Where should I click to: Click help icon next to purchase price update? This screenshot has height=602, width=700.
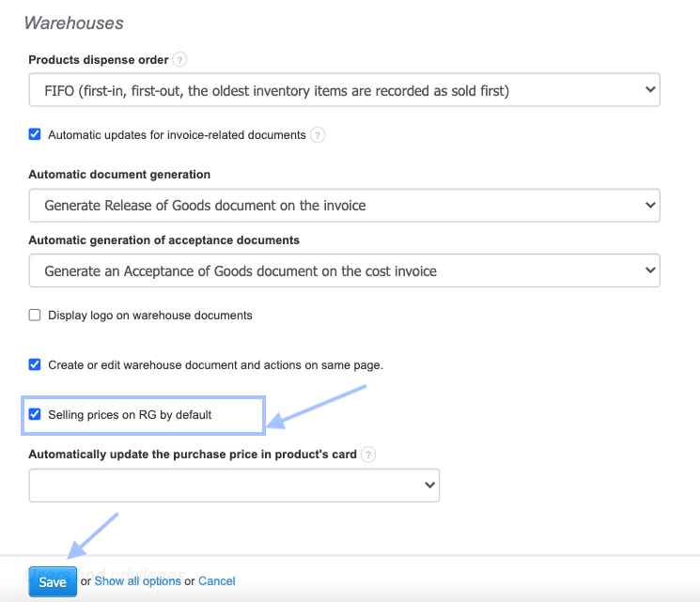[368, 455]
